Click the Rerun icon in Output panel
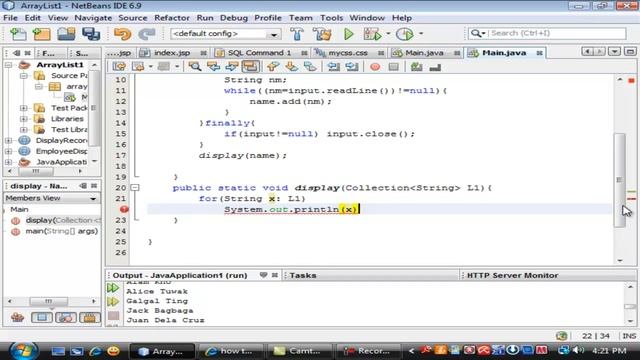The image size is (640, 360). [113, 288]
